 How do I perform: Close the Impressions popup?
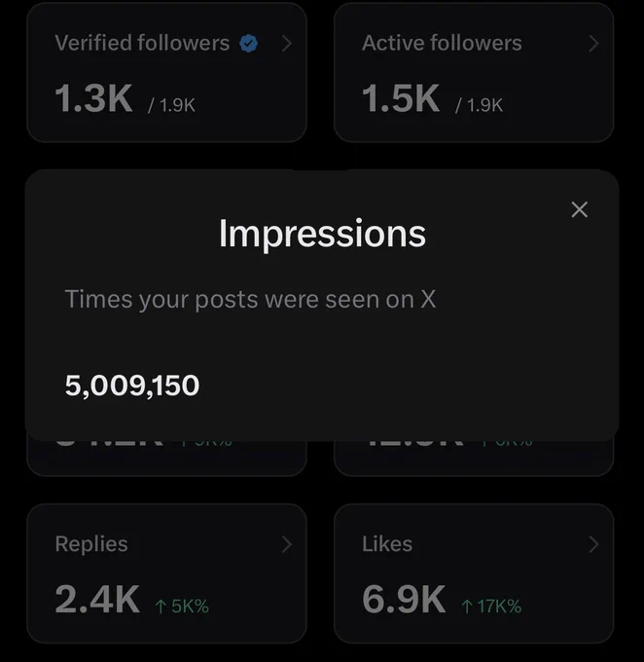[579, 209]
